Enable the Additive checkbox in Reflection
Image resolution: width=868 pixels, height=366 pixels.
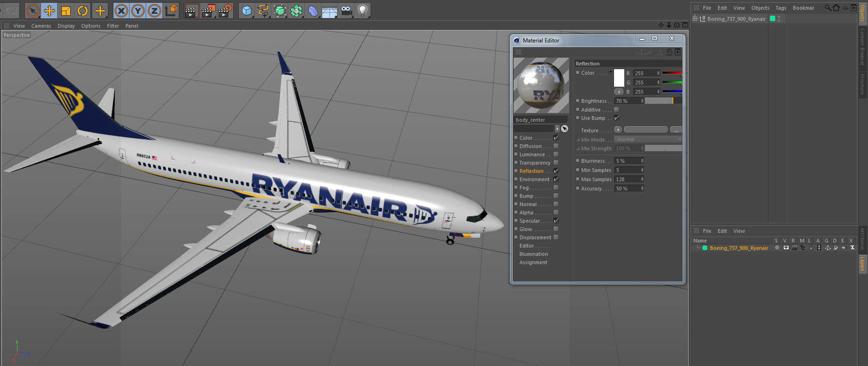(x=616, y=110)
